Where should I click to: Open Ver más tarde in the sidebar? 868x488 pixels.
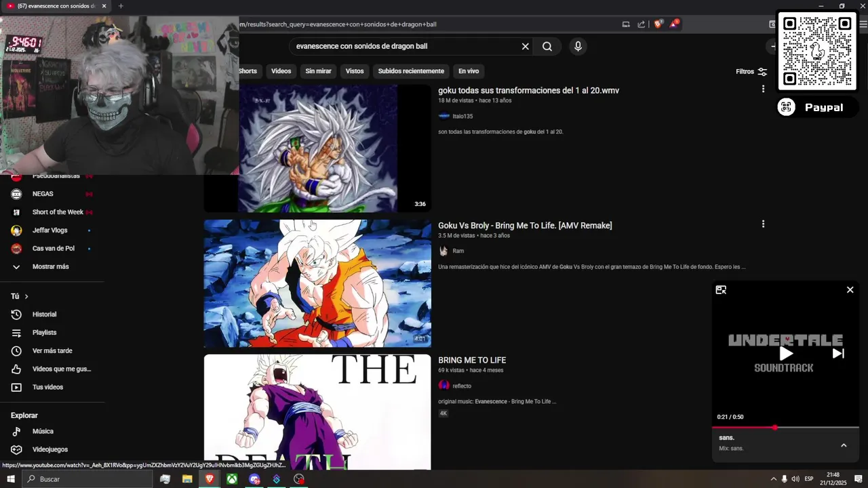52,351
